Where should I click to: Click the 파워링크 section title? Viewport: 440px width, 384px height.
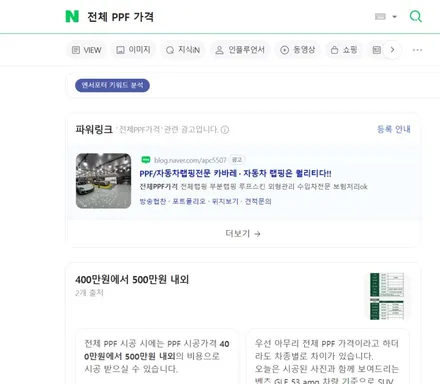[x=94, y=129]
